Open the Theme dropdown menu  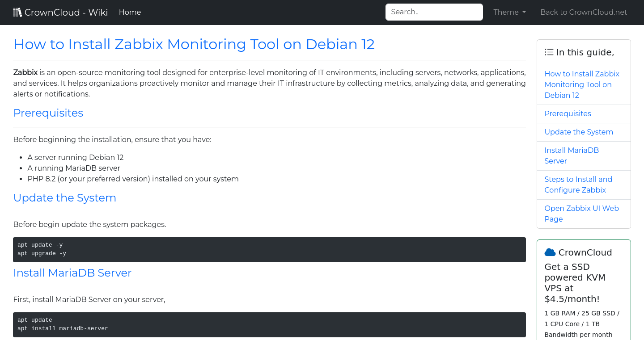509,13
